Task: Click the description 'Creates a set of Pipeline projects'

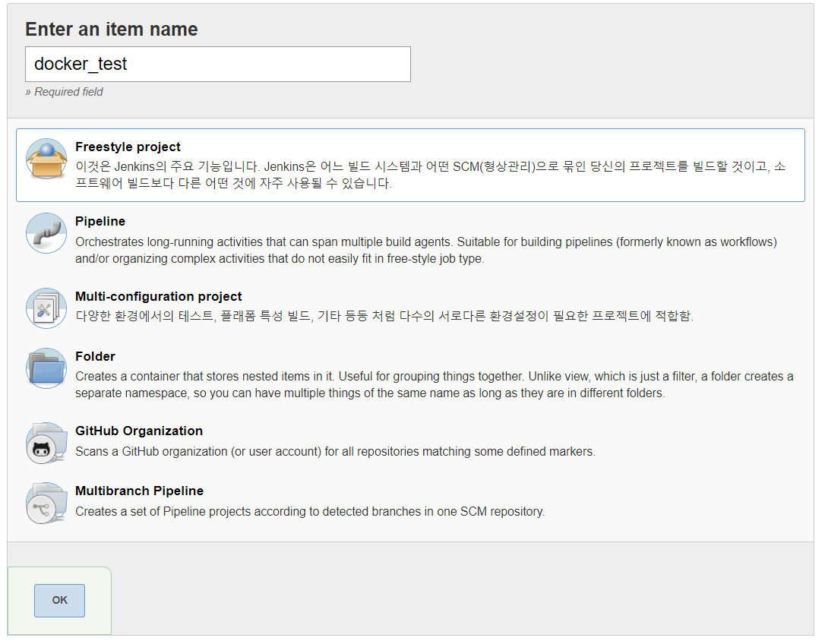Action: (310, 511)
